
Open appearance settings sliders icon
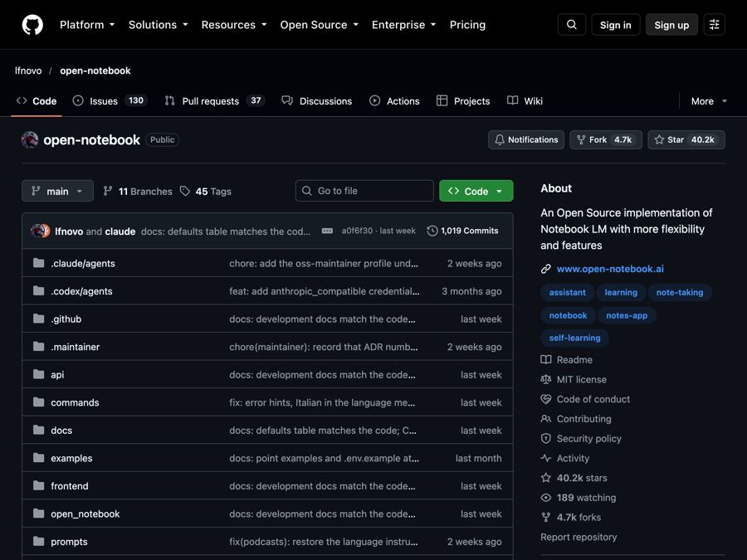[714, 25]
